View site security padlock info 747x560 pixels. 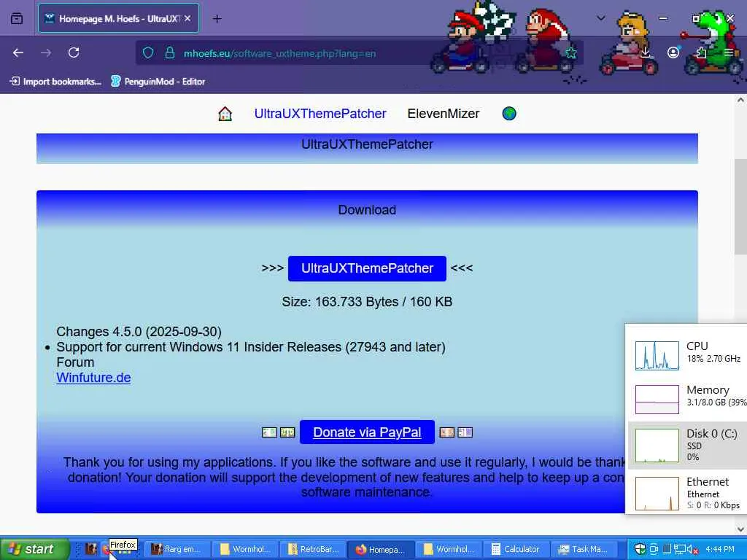[169, 52]
